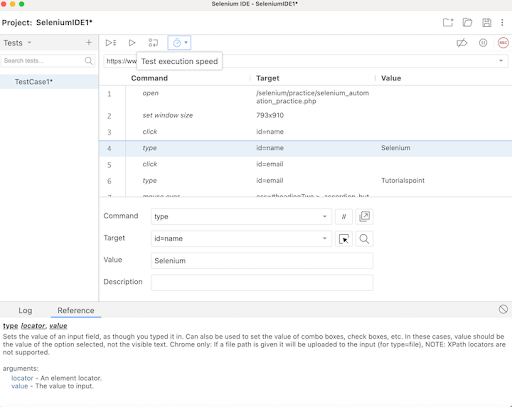Pause on exceptions icon
Viewport: 512px width, 407px height.
(x=483, y=43)
